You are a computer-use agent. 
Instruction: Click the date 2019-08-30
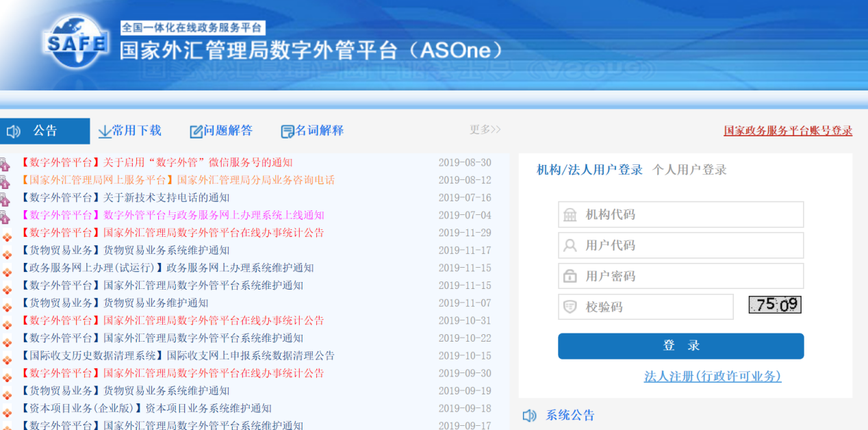tap(465, 162)
